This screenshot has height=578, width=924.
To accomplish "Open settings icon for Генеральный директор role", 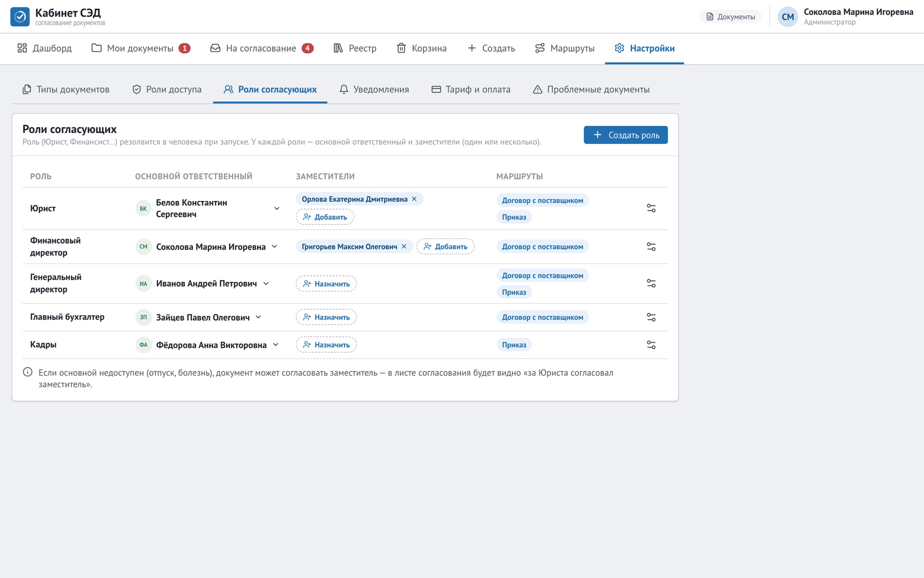I will click(651, 284).
